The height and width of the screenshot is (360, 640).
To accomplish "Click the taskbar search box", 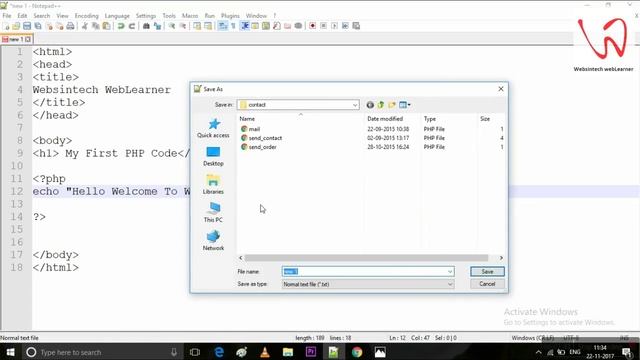I will point(102,352).
